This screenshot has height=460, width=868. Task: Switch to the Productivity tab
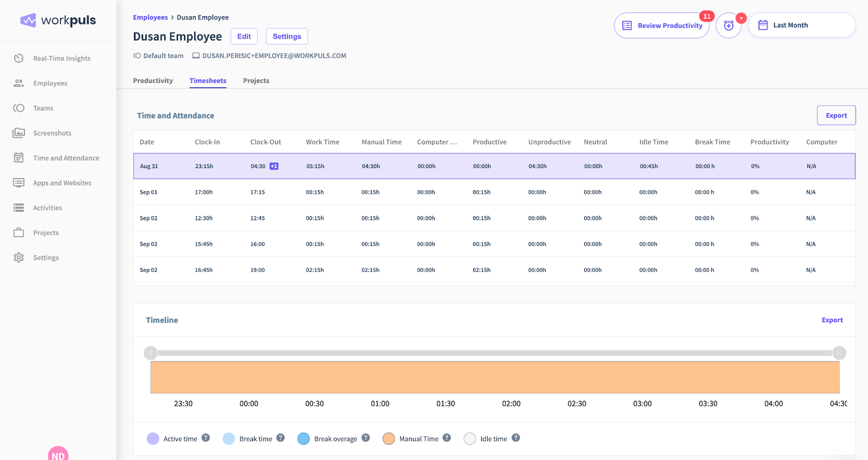(153, 81)
